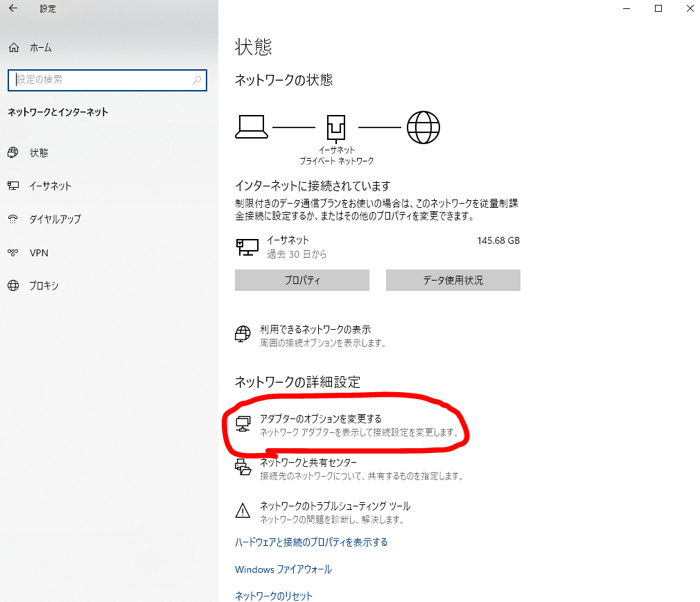This screenshot has width=700, height=602.
Task: Open アダプターのオプションを変更する text
Action: [x=320, y=419]
